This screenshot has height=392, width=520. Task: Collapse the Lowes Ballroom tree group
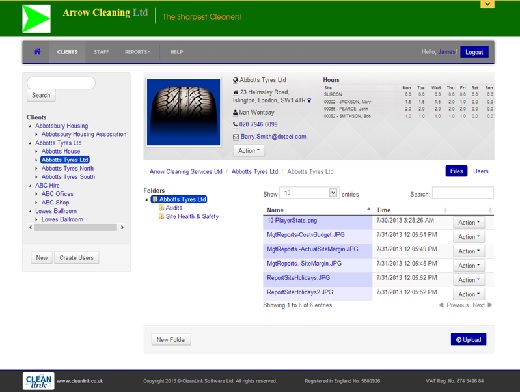30,211
